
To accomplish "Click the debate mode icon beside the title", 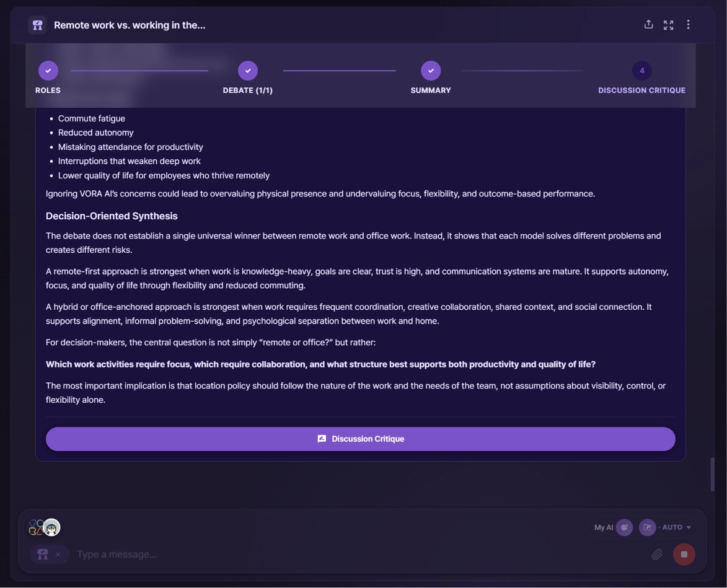I will (x=38, y=25).
